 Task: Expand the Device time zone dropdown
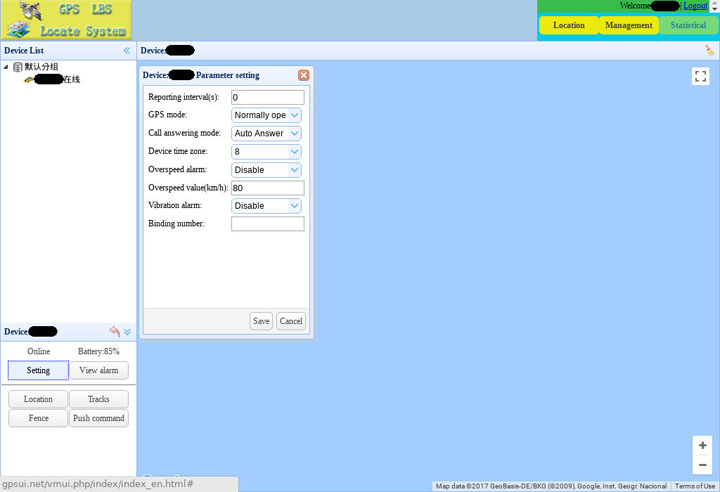click(x=266, y=152)
